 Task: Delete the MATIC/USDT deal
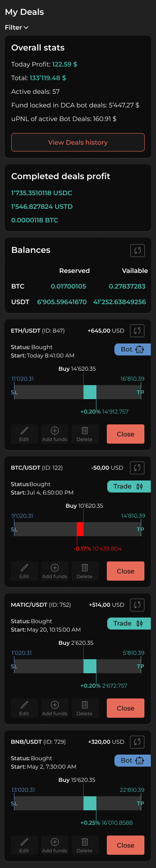(x=84, y=708)
